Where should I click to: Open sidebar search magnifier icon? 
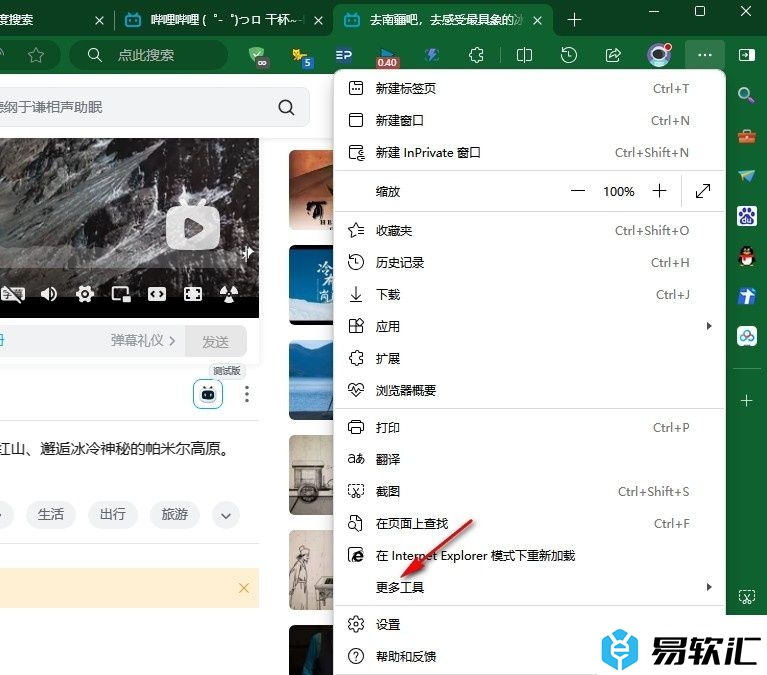[746, 95]
